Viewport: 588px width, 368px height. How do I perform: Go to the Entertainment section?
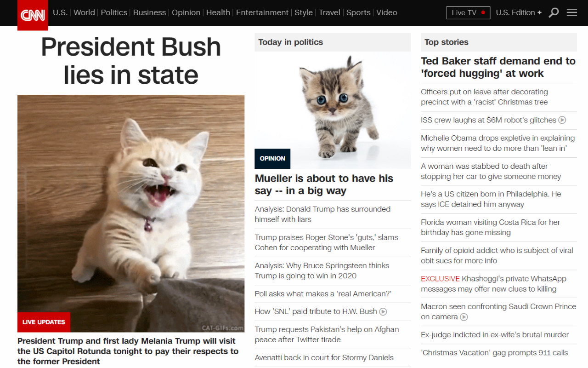(x=262, y=12)
